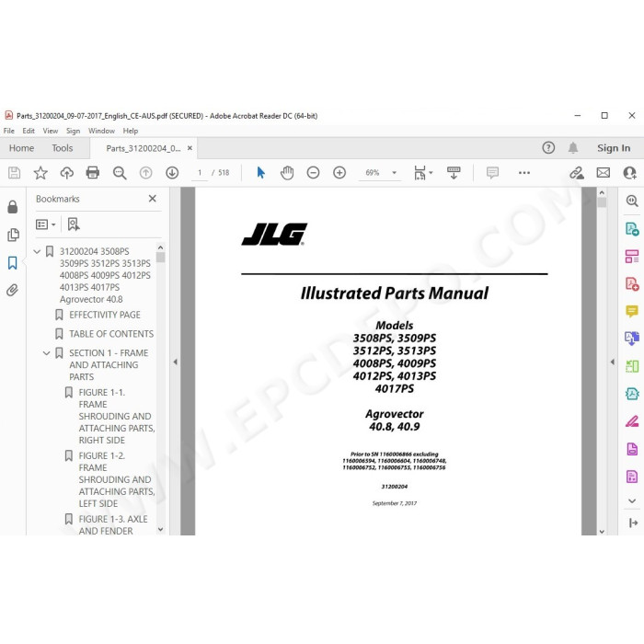Click the Export PDF tool icon
644x644 pixels.
(632, 228)
